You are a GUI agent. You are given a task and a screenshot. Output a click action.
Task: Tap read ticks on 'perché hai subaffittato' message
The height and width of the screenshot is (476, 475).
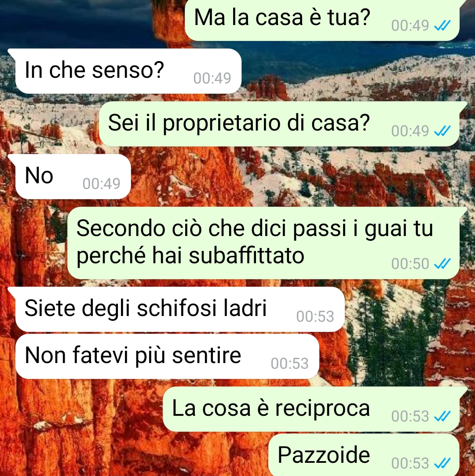pyautogui.click(x=442, y=264)
